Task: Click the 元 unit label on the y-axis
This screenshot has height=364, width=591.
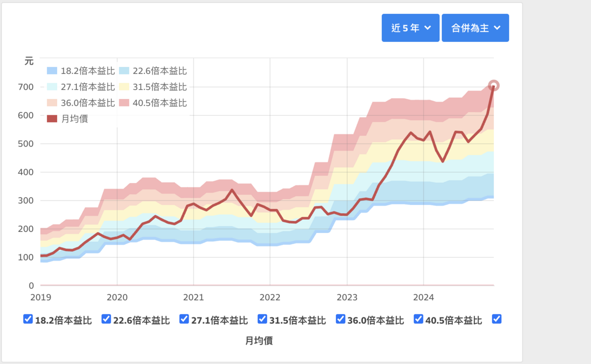Action: coord(29,61)
